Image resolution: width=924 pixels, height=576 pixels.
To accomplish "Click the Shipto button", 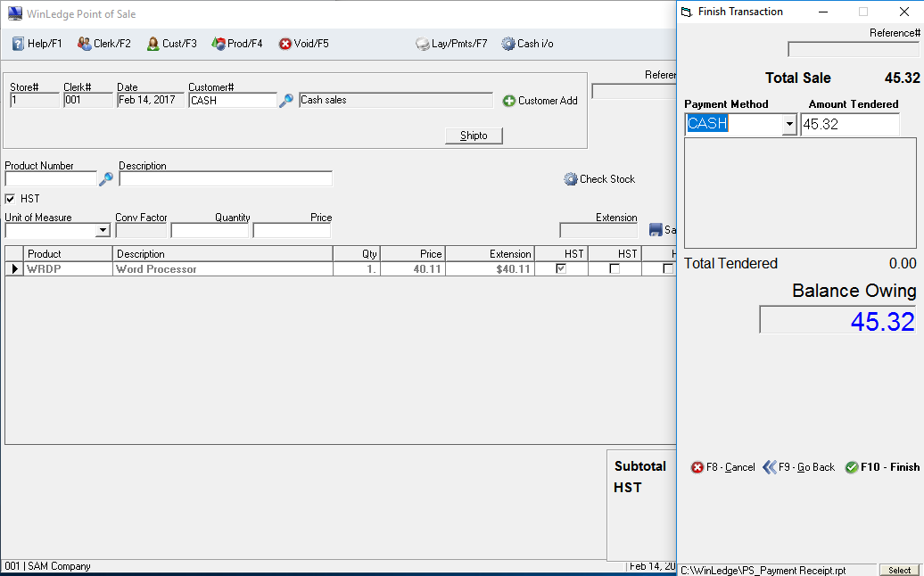I will (474, 136).
